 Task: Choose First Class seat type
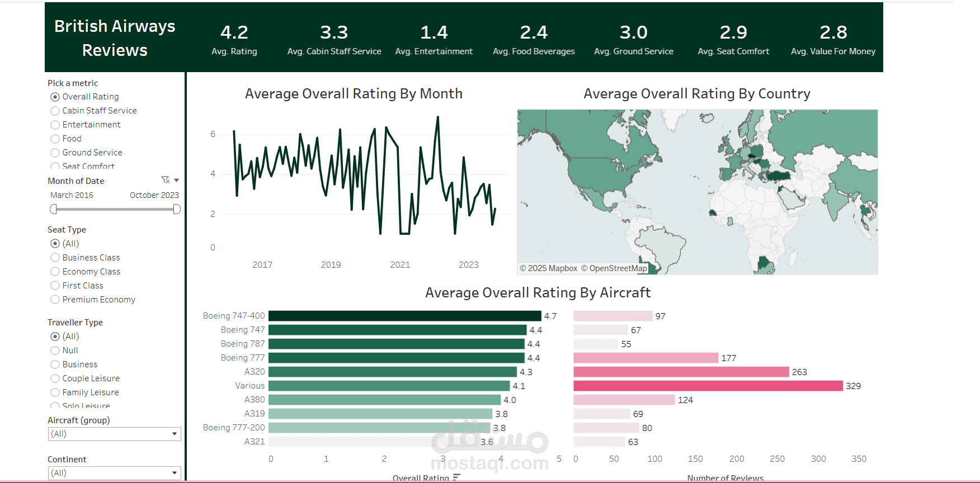click(x=77, y=286)
